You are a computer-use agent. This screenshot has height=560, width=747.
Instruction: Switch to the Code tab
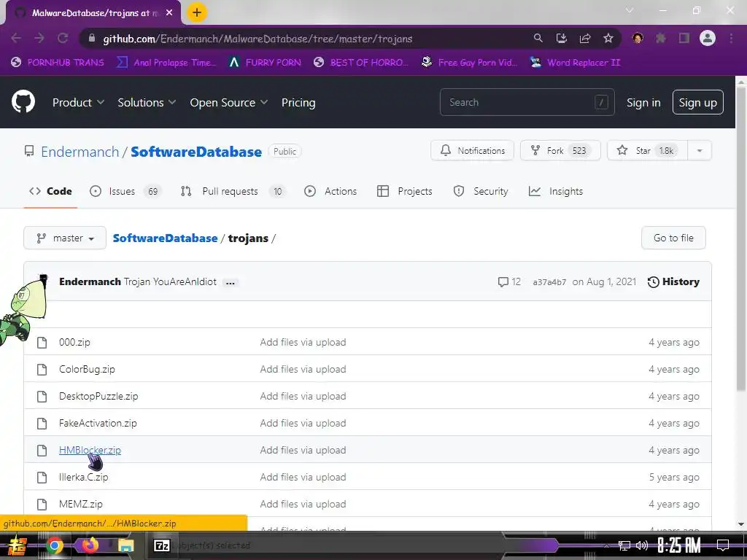[50, 192]
